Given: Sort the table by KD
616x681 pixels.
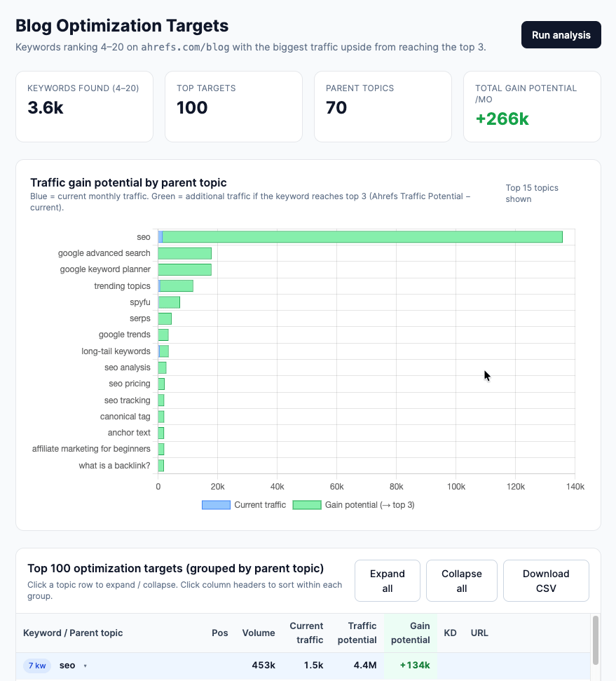Looking at the screenshot, I should 450,633.
